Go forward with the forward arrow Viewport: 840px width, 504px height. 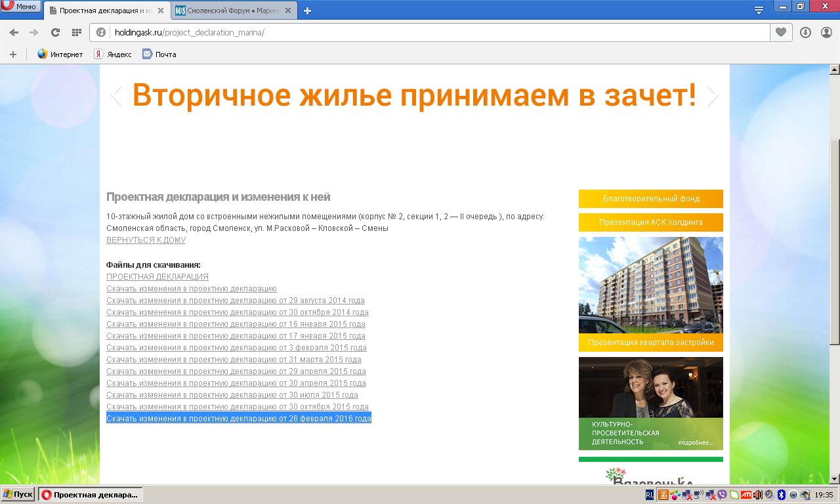[34, 32]
